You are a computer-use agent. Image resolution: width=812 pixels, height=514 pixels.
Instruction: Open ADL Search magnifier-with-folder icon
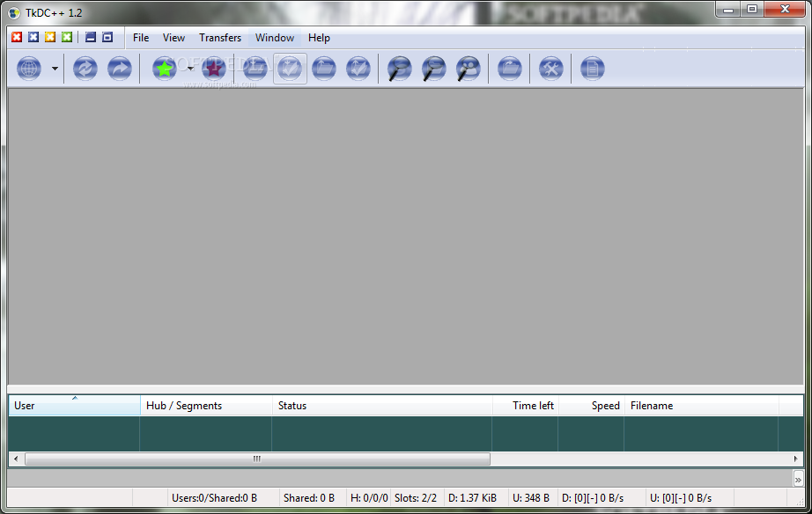tap(434, 69)
